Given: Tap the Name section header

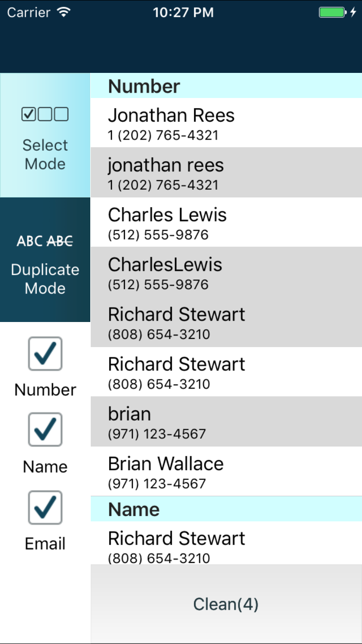Looking at the screenshot, I should [226, 509].
